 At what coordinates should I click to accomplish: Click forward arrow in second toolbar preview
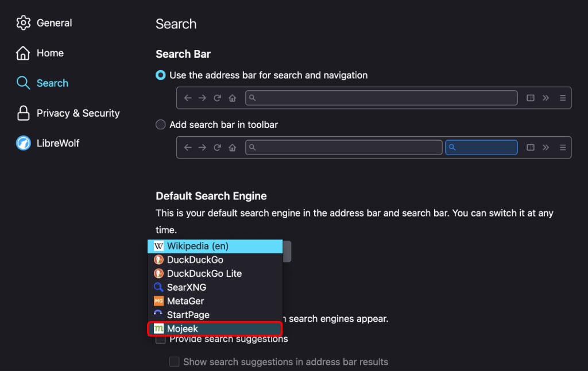coord(202,148)
